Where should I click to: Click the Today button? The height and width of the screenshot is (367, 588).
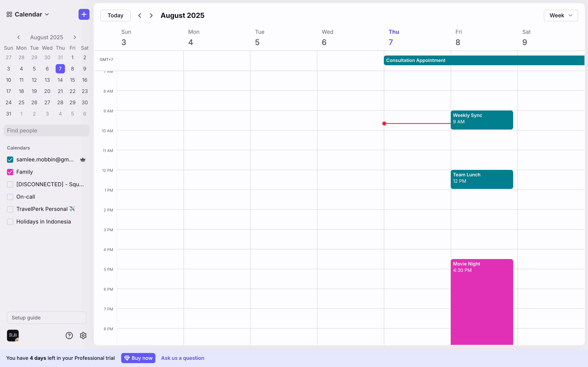pyautogui.click(x=115, y=16)
